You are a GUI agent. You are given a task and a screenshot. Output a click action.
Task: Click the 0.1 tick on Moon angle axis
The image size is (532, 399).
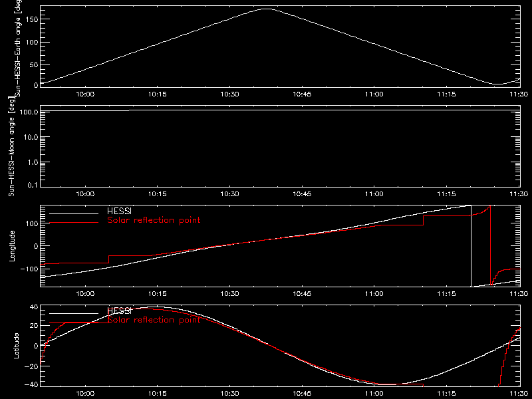[x=33, y=185]
